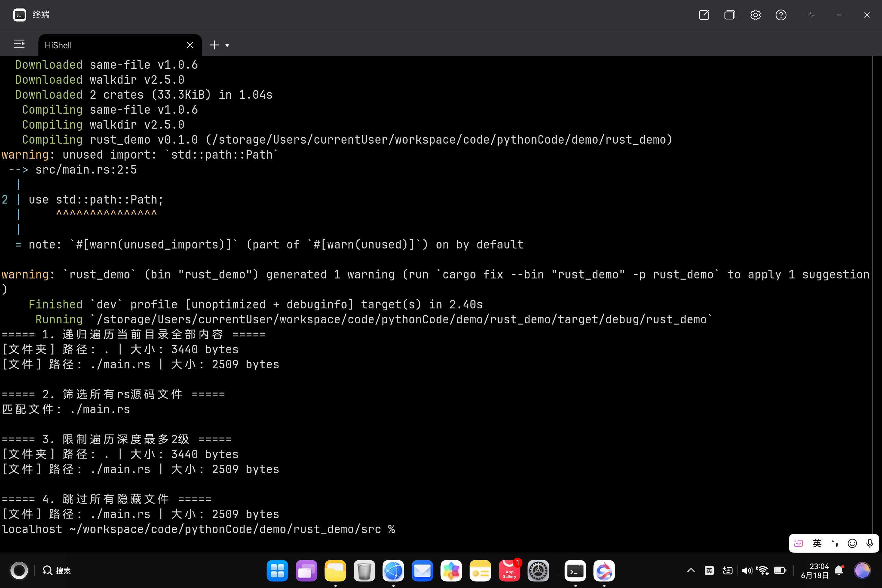
Task: Open the help question mark icon
Action: tap(781, 15)
